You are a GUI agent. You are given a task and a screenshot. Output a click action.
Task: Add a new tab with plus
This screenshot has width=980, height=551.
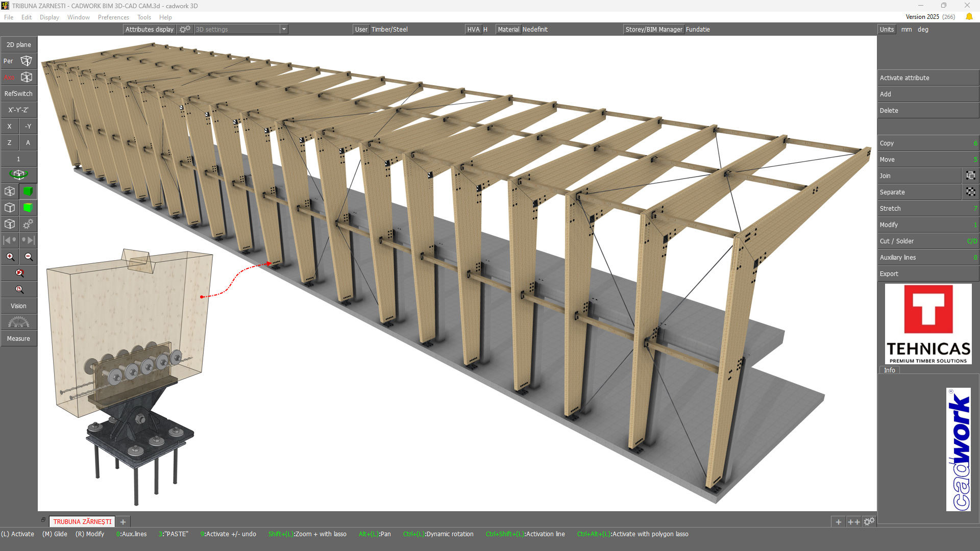point(123,521)
